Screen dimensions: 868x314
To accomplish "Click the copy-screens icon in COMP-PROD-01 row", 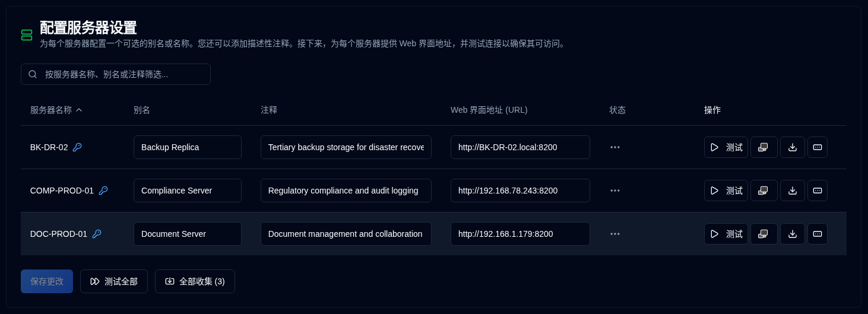I will [764, 191].
